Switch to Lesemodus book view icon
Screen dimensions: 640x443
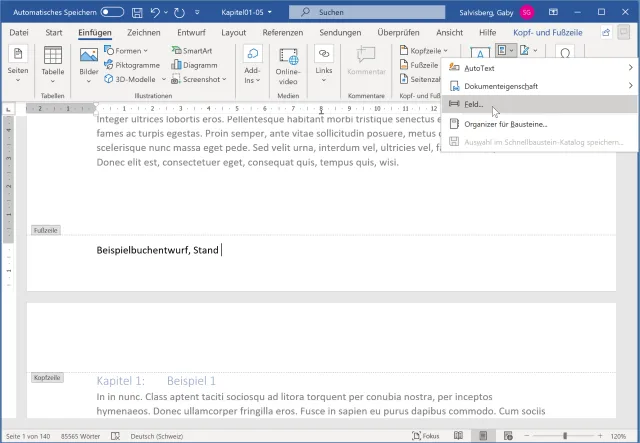tap(458, 436)
